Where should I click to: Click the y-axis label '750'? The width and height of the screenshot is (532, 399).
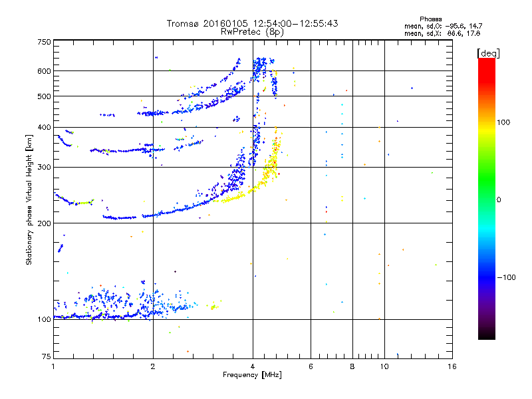pyautogui.click(x=44, y=42)
